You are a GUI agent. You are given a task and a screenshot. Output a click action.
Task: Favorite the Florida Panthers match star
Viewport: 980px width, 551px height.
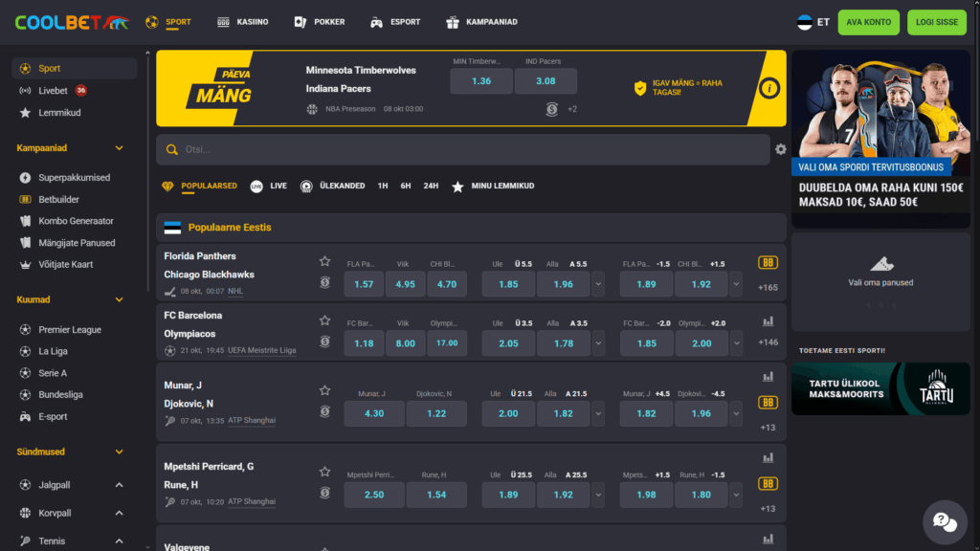click(x=324, y=261)
